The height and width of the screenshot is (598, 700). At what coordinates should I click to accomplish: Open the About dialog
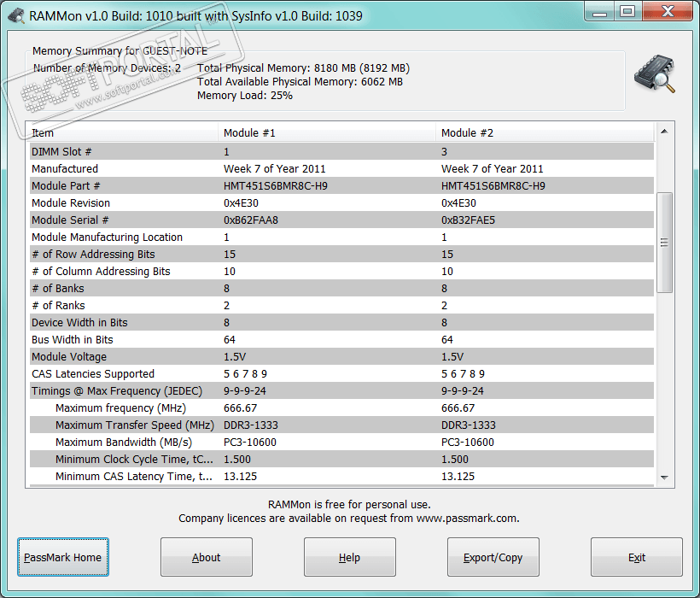pyautogui.click(x=207, y=557)
